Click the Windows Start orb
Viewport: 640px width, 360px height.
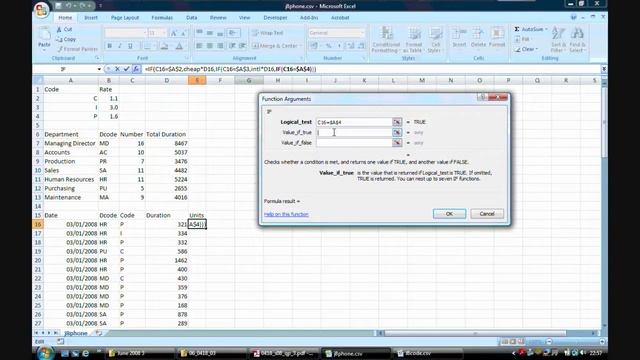(45, 353)
